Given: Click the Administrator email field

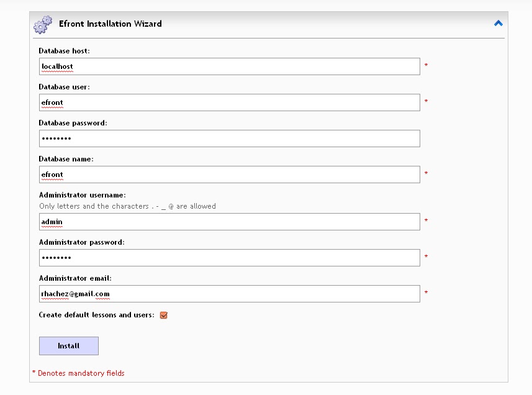Looking at the screenshot, I should click(x=229, y=294).
